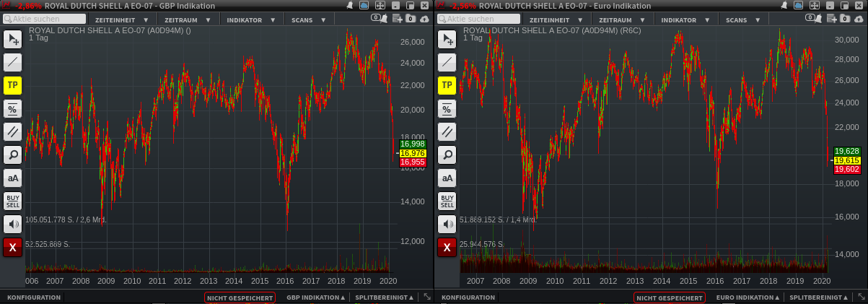Select the percent measure tool in Euro chart
Viewport: 868px width, 304px height.
447,108
